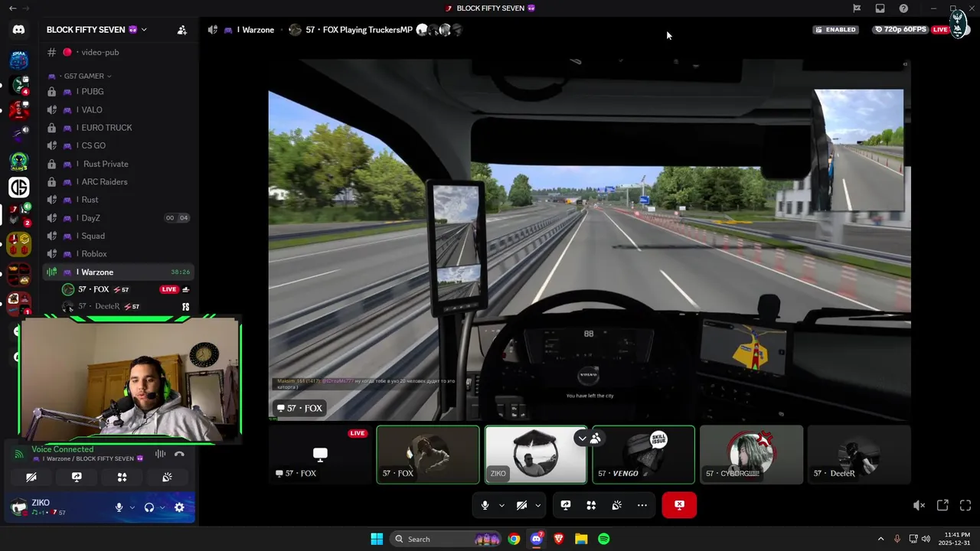Open camera options dropdown in control bar
980x551 pixels.
pyautogui.click(x=537, y=505)
